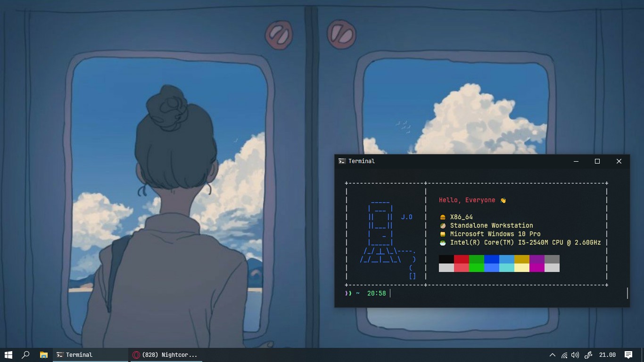Click salad emoji beside Intel CPU line
Viewport: 644px width, 362px height.
coord(443,243)
